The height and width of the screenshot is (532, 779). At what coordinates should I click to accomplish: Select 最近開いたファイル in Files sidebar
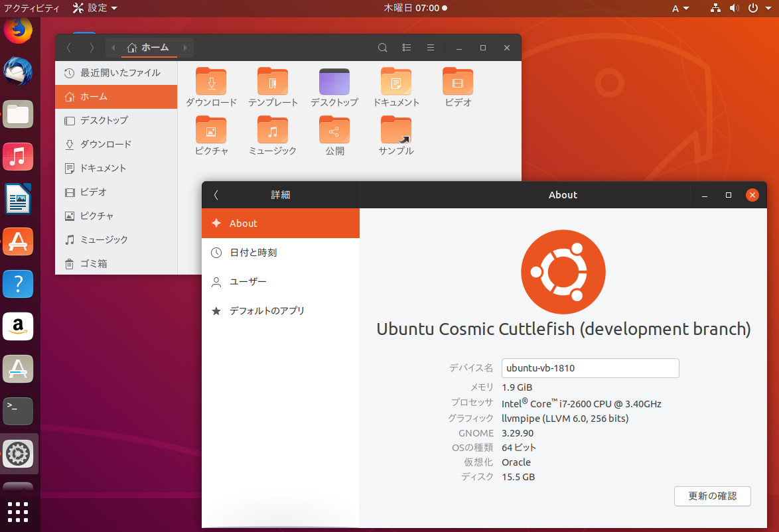coord(116,73)
